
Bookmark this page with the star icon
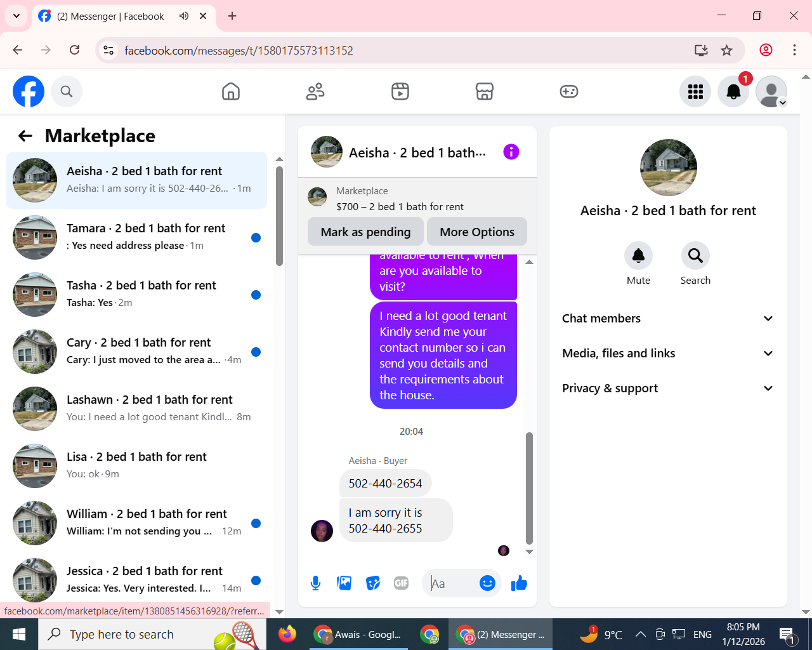coord(727,50)
